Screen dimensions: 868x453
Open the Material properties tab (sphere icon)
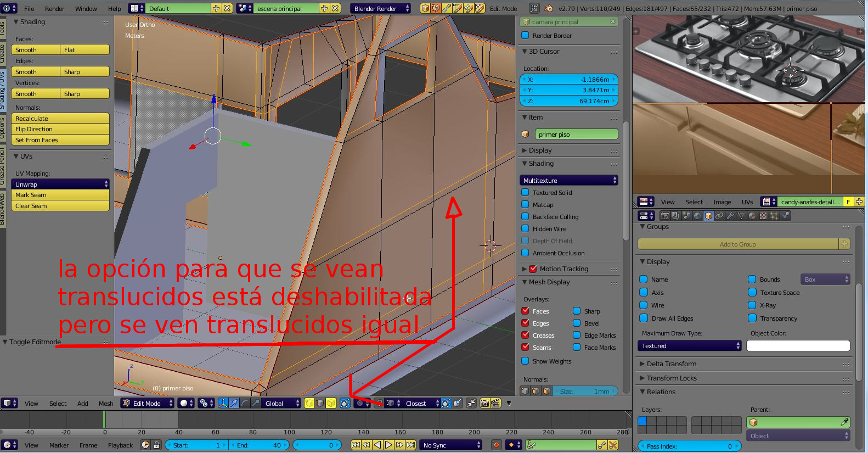(752, 216)
